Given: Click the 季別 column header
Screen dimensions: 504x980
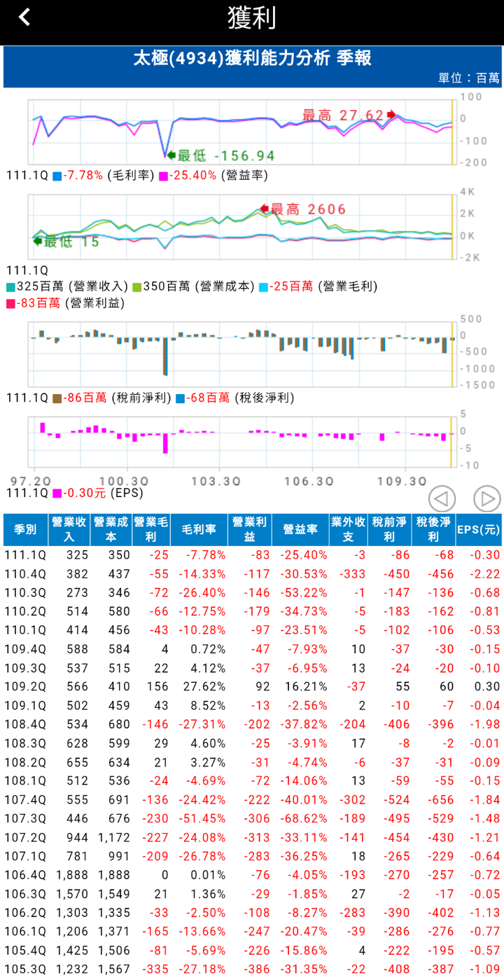Looking at the screenshot, I should [x=26, y=530].
